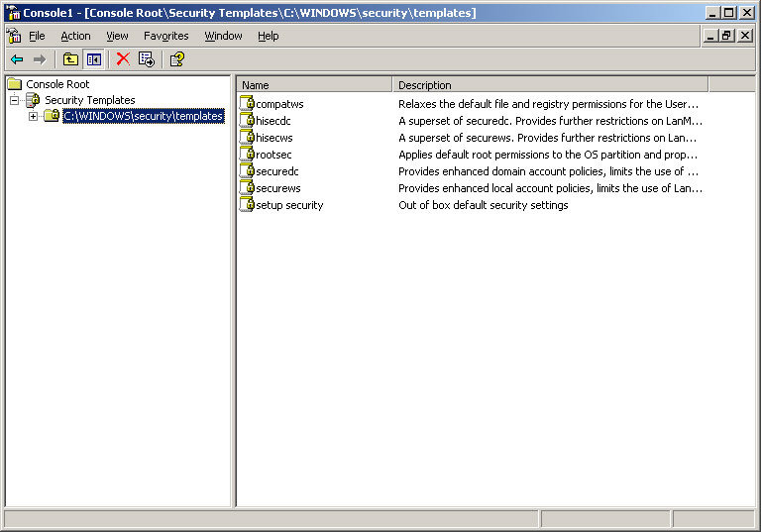Click the red Delete toolbar icon
Viewport: 761px width, 532px height.
(x=123, y=59)
